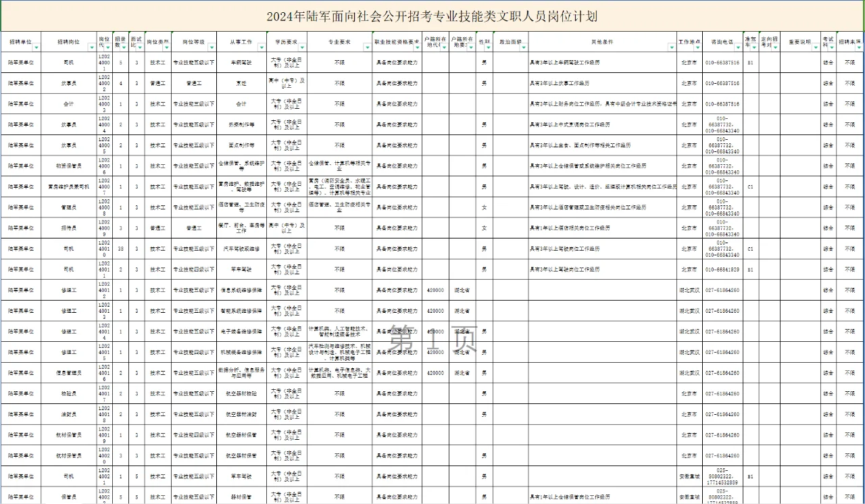
Task: Select the 具有3年以上车辆驾驶工作经历 cell
Action: [x=602, y=62]
